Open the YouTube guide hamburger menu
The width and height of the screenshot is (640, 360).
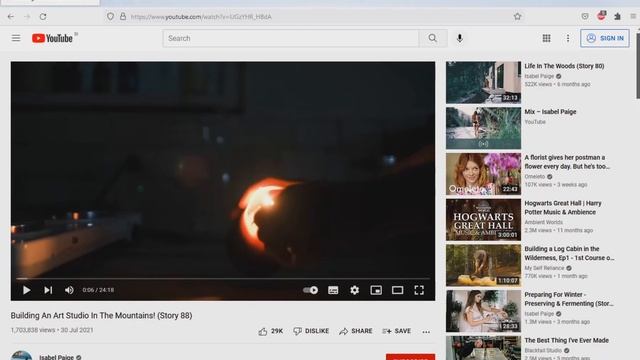16,38
